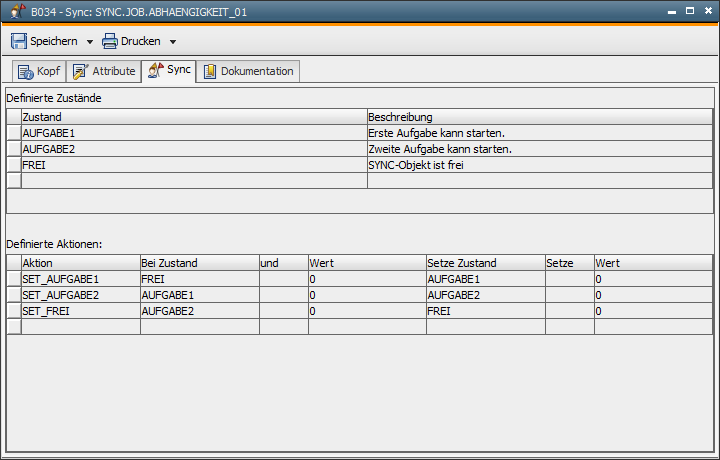Click the Beschreibung column header
The height and width of the screenshot is (460, 720).
(540, 117)
